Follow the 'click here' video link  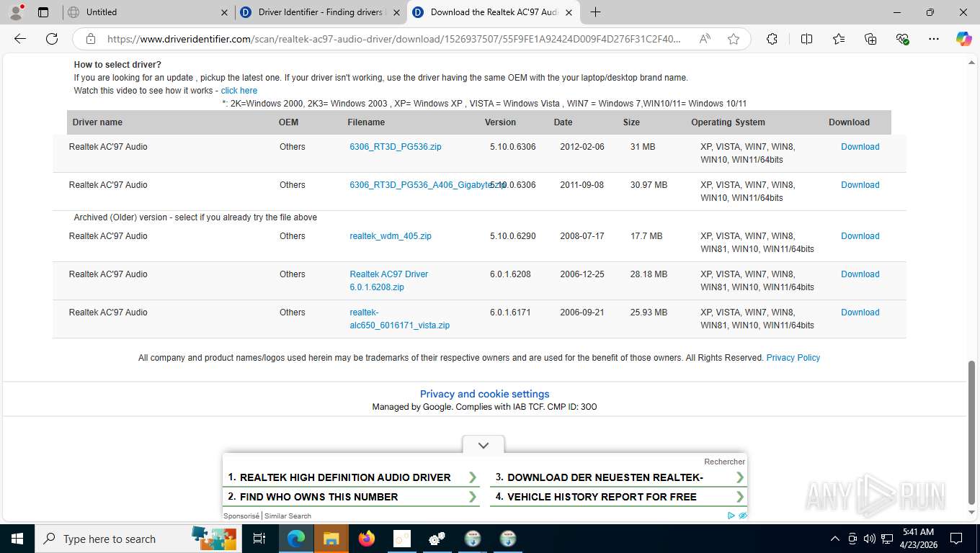pos(239,91)
